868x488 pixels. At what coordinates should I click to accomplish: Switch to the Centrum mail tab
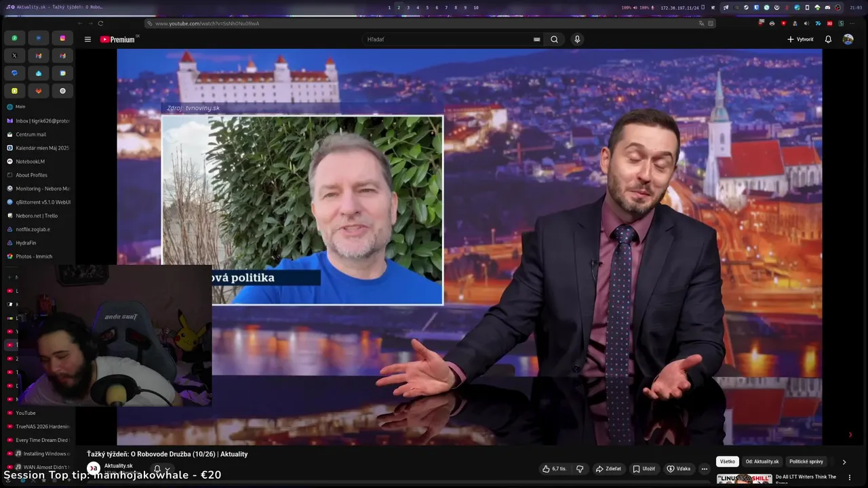click(37, 134)
